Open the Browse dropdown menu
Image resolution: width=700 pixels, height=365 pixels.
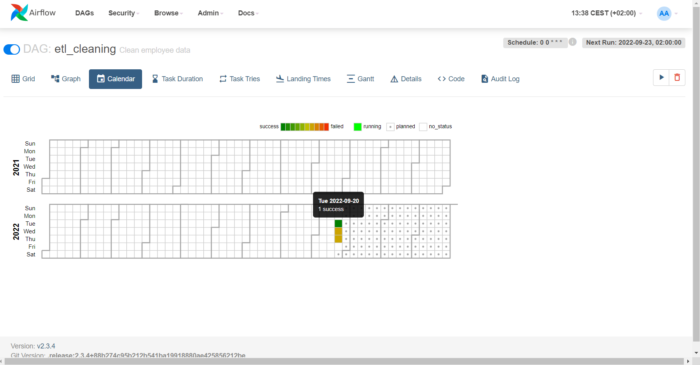point(168,13)
